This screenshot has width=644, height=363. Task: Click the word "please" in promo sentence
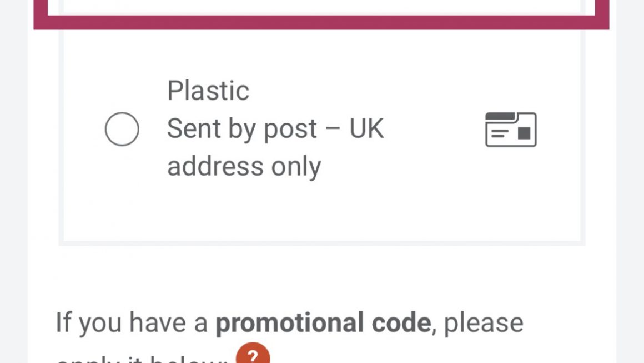484,323
